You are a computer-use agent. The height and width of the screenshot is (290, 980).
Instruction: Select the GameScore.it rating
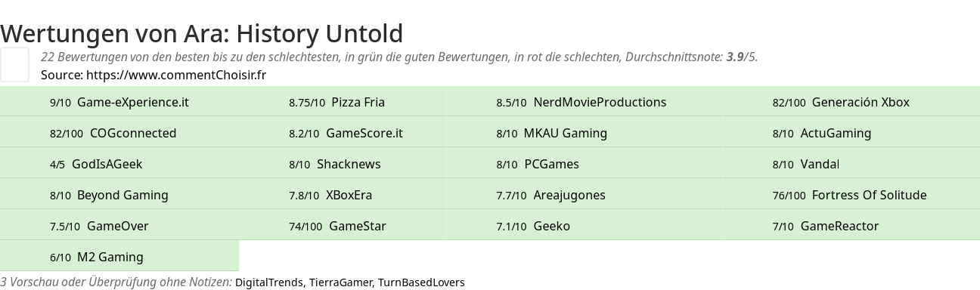click(x=346, y=133)
